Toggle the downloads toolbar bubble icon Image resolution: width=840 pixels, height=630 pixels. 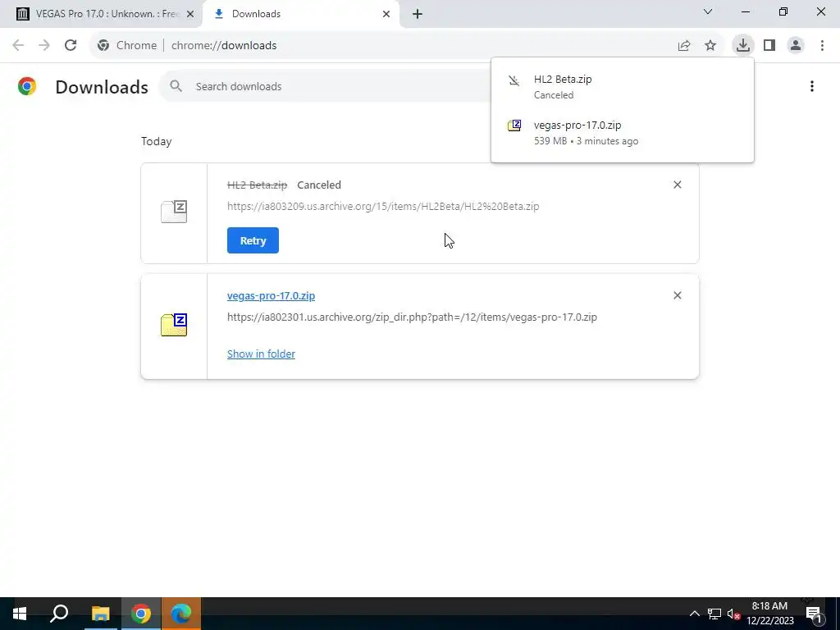click(x=742, y=45)
